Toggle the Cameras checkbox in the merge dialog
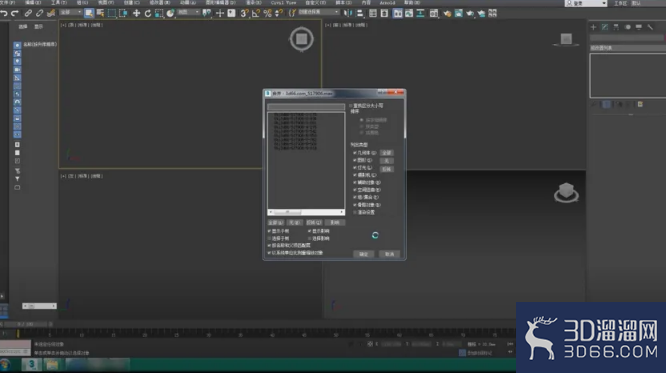Screen dimensions: 666x373 (x=355, y=175)
